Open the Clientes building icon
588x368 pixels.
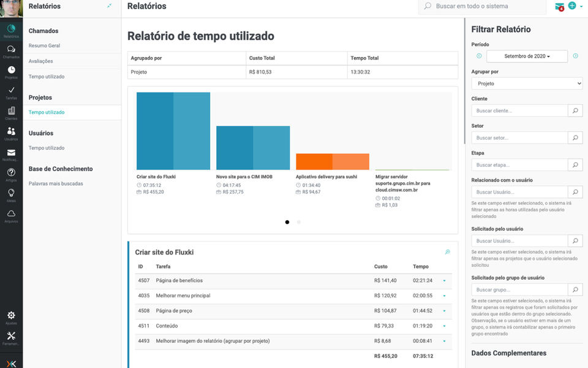[11, 113]
